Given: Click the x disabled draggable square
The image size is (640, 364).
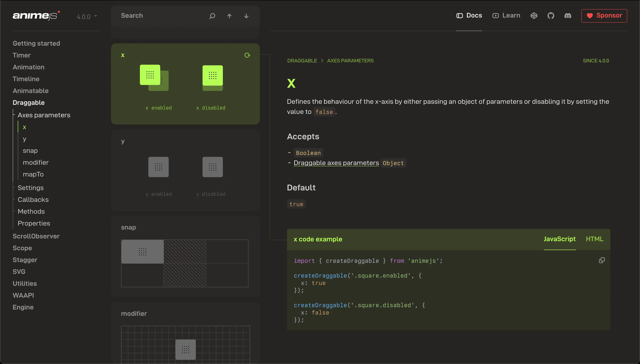Looking at the screenshot, I should pos(212,75).
